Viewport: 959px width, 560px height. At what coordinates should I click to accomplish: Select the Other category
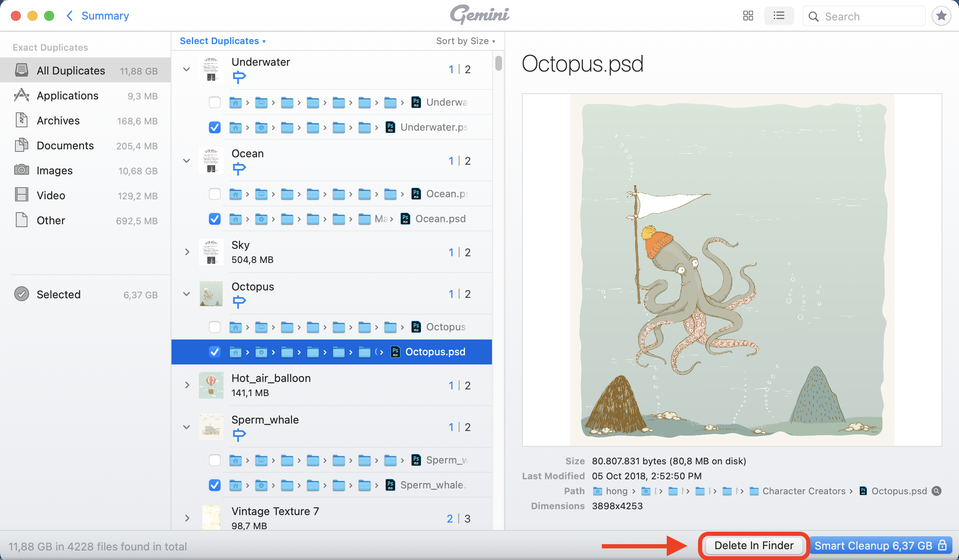[x=85, y=220]
